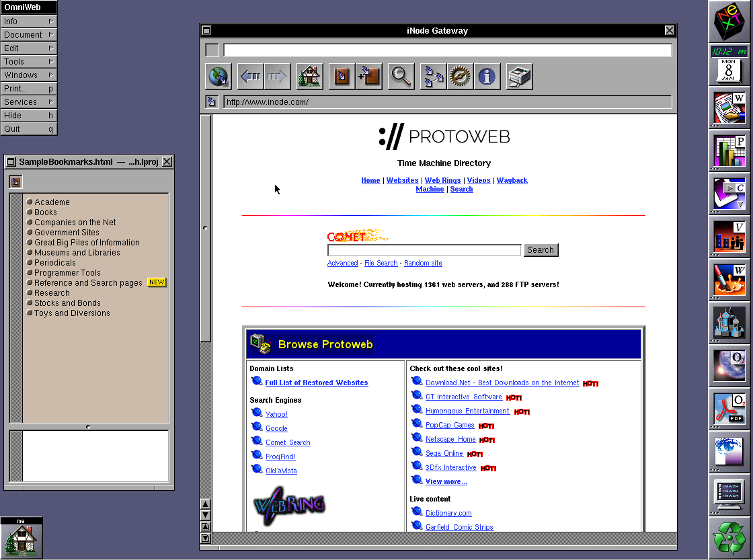Follow the View more... link
This screenshot has width=753, height=560.
click(x=446, y=482)
